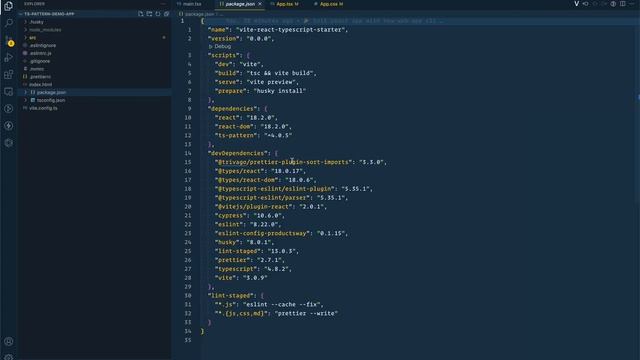Click the "vite-react-typescript-starter" name value
This screenshot has width=640, height=360.
coord(292,30)
